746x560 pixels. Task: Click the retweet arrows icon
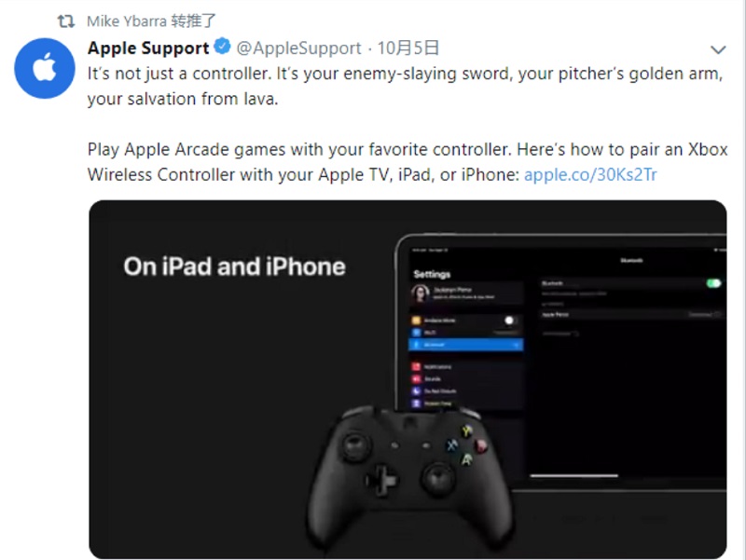coord(66,20)
